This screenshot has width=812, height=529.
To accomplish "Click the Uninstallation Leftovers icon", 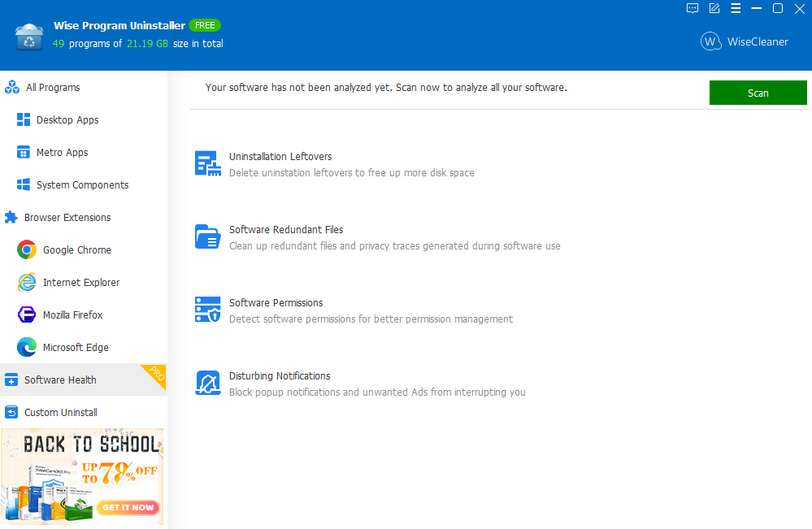I will pyautogui.click(x=208, y=163).
